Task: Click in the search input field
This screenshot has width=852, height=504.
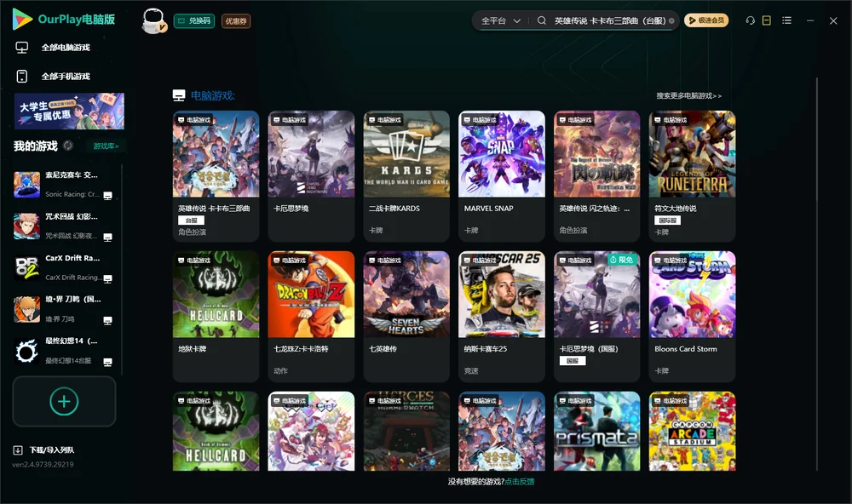Action: [x=610, y=20]
